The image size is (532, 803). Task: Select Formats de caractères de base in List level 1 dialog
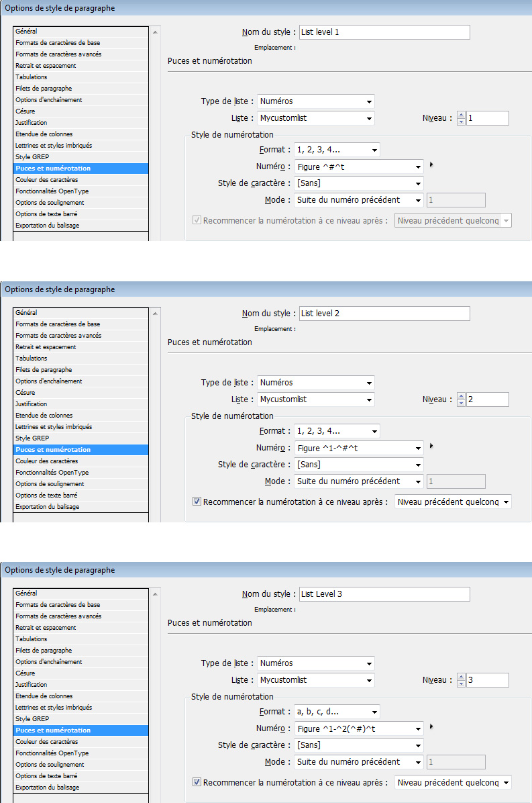[81, 43]
